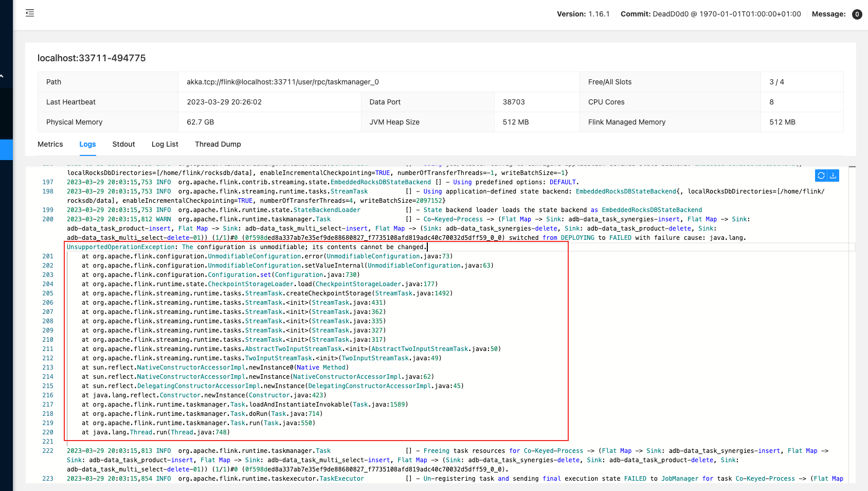Click the Commit: DeadD0d0 text
The image size is (868, 491).
[x=711, y=14]
